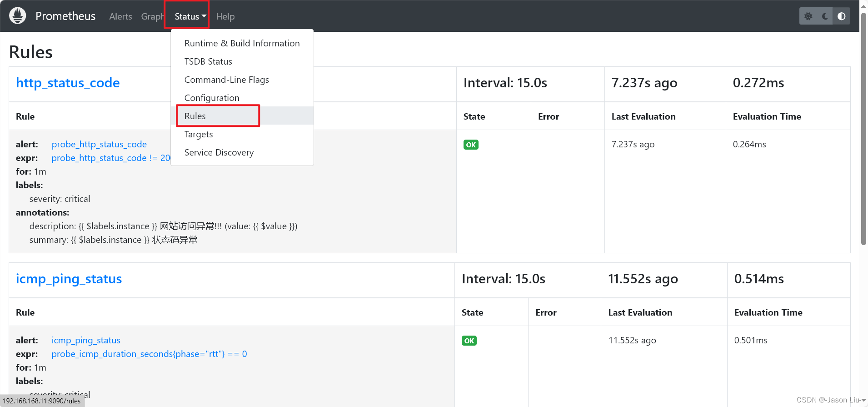This screenshot has height=407, width=868.
Task: Click the '0.501ms' evaluation time cell
Action: (x=751, y=340)
